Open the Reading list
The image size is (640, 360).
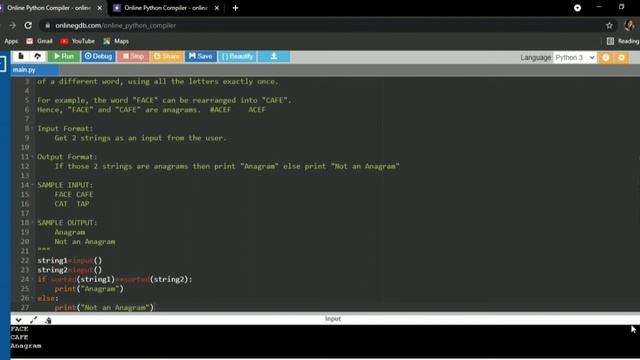point(623,41)
